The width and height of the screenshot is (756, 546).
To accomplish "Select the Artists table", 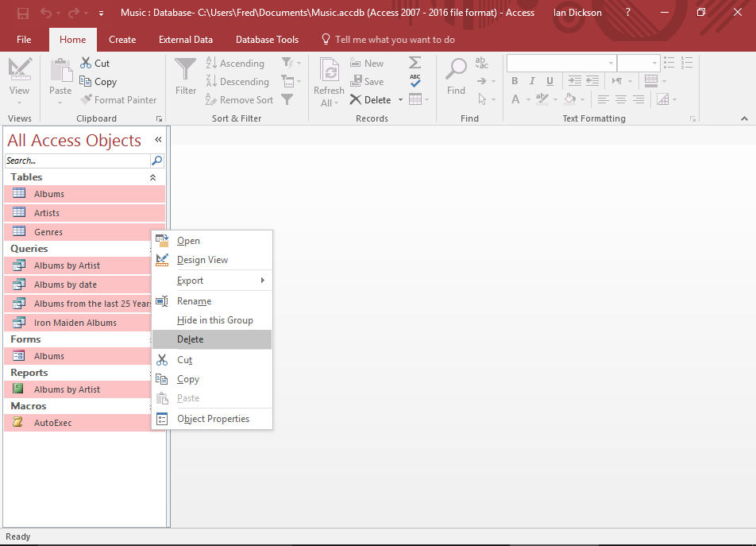I will (85, 213).
